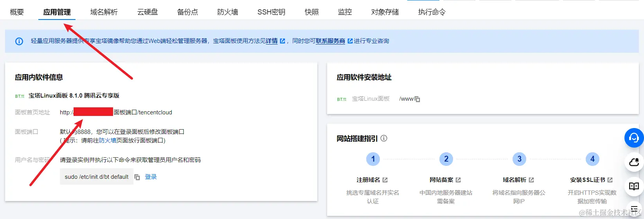Click the BT logo beside 宝塔Linux面板 8.1.0
This screenshot has height=219, width=644.
pyautogui.click(x=20, y=96)
